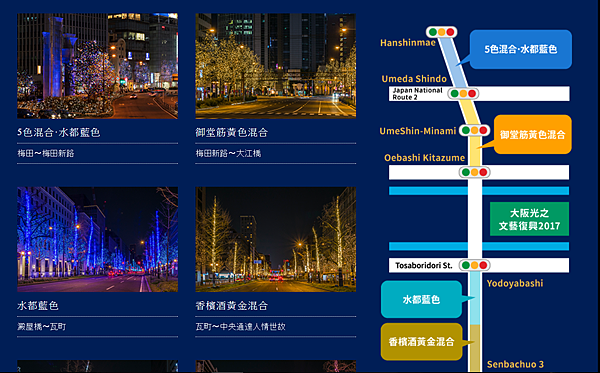The image size is (600, 373).
Task: Click the Hanshinmae map label
Action: 408,42
